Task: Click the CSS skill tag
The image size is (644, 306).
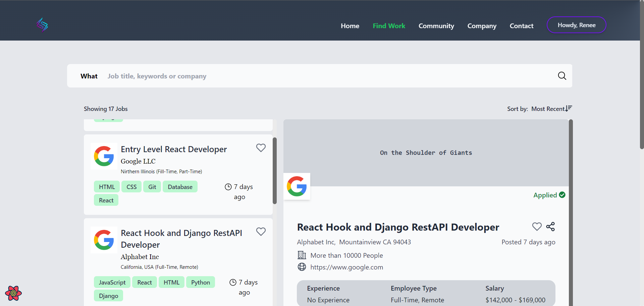Action: 131,187
